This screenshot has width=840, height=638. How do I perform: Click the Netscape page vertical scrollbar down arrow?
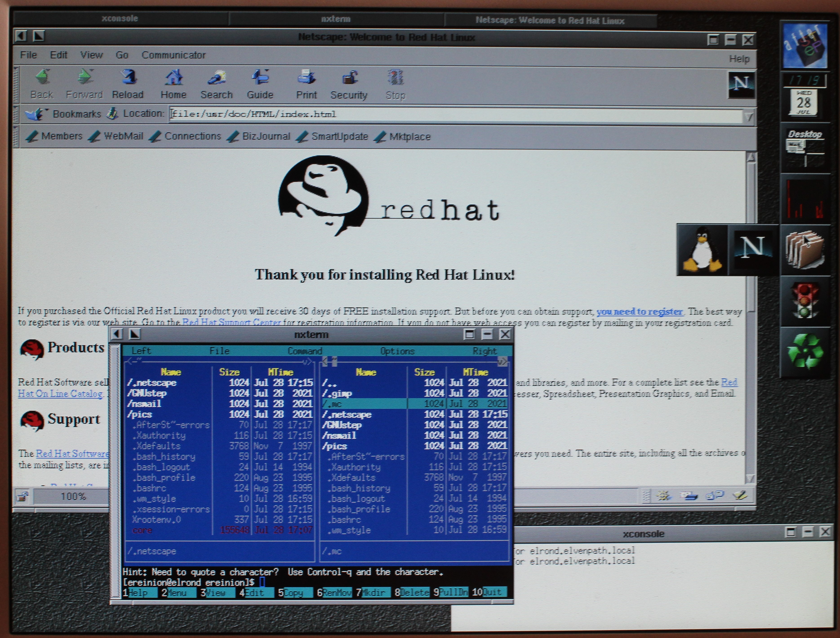pyautogui.click(x=750, y=478)
